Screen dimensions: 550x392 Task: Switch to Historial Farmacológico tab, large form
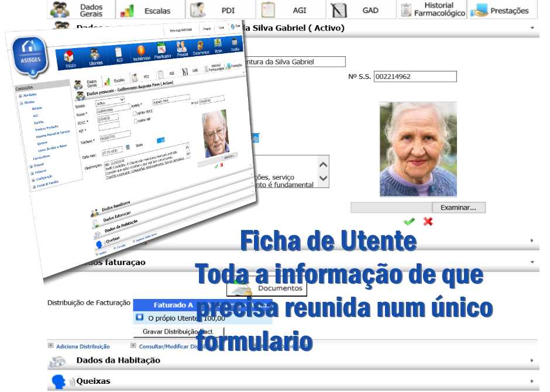tap(432, 10)
